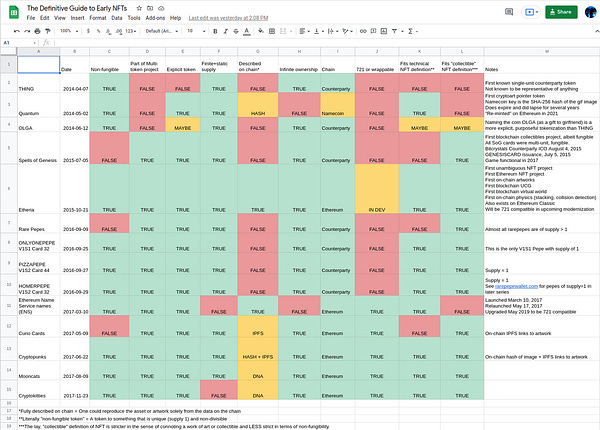
Task: Click the merge cells icon
Action: [283, 31]
